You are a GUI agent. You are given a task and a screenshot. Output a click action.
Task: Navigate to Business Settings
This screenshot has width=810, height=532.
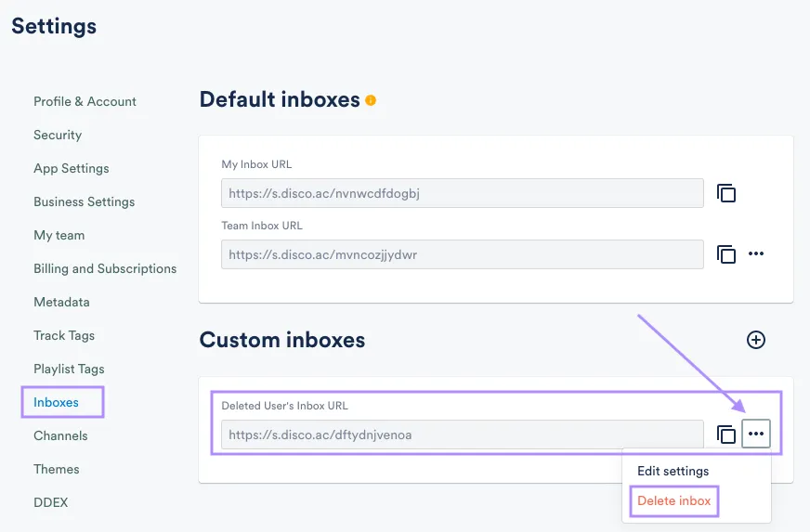[85, 201]
